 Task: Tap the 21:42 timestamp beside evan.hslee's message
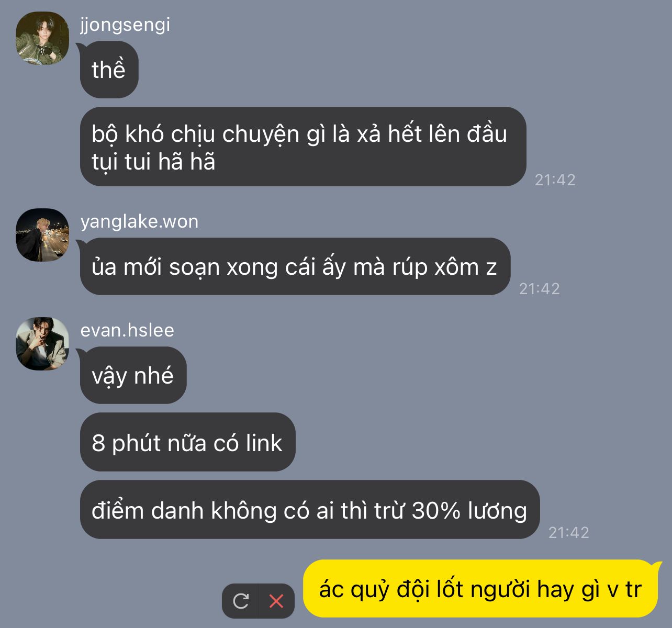point(568,532)
